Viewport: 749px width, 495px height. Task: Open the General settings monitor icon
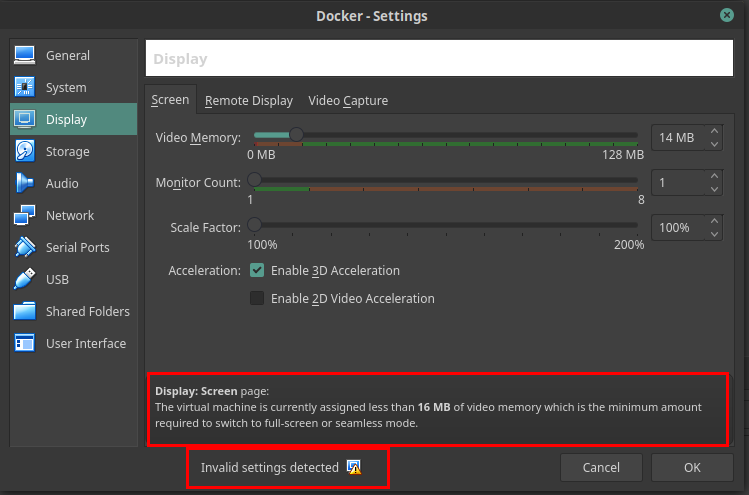click(x=24, y=55)
